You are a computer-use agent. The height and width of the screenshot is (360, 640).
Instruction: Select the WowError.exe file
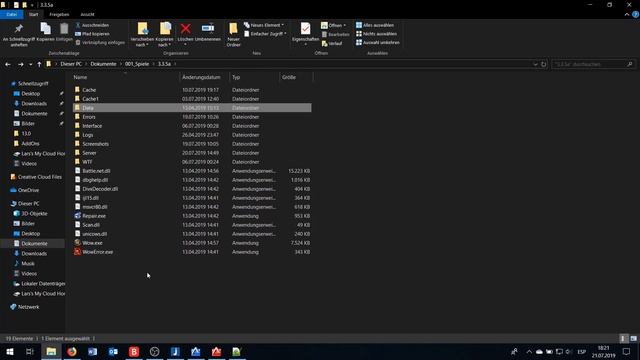(192, 252)
